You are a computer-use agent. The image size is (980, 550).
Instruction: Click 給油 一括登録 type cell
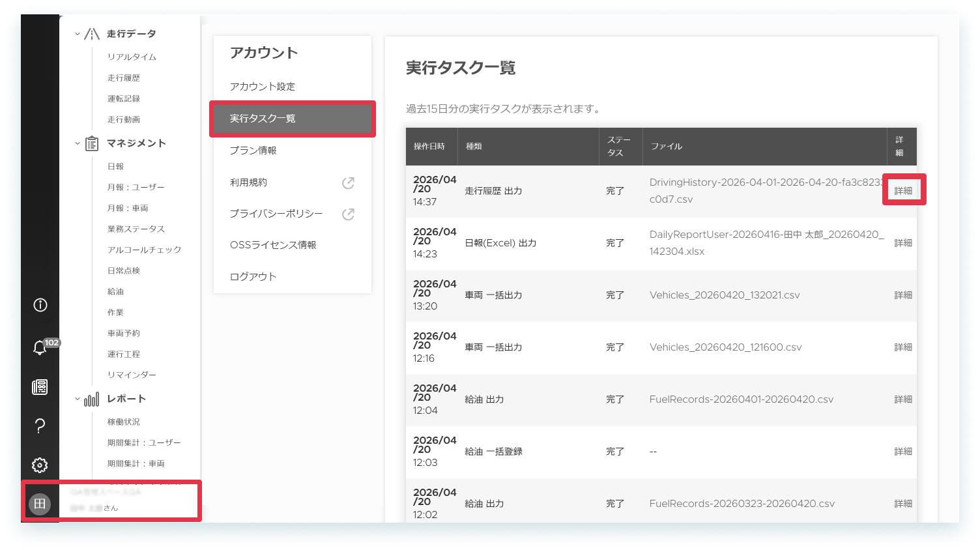pos(493,452)
